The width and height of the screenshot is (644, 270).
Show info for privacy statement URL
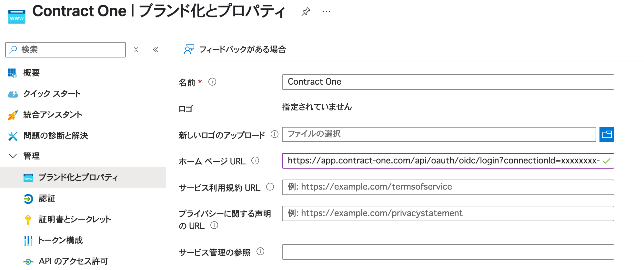coord(214,225)
